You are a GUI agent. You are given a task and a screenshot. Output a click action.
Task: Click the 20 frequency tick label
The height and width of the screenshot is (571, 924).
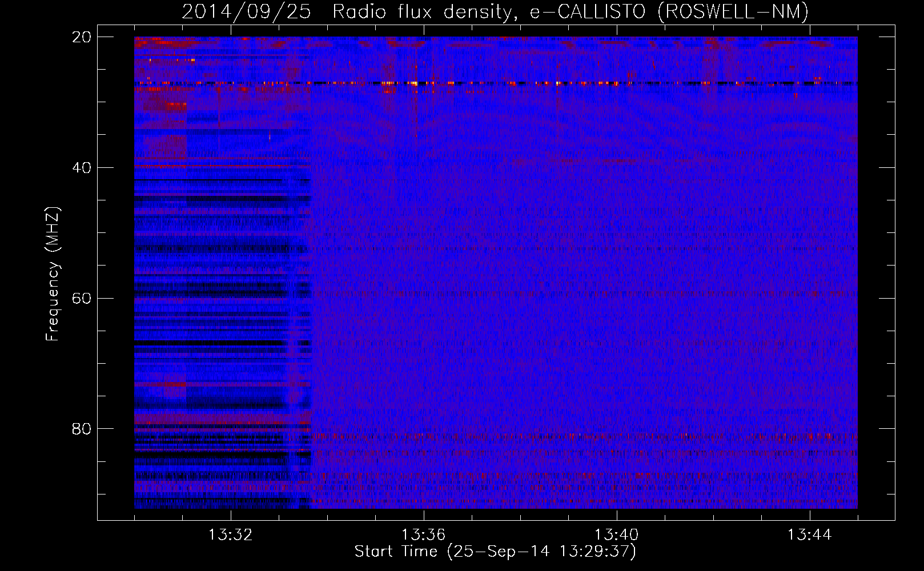point(82,37)
